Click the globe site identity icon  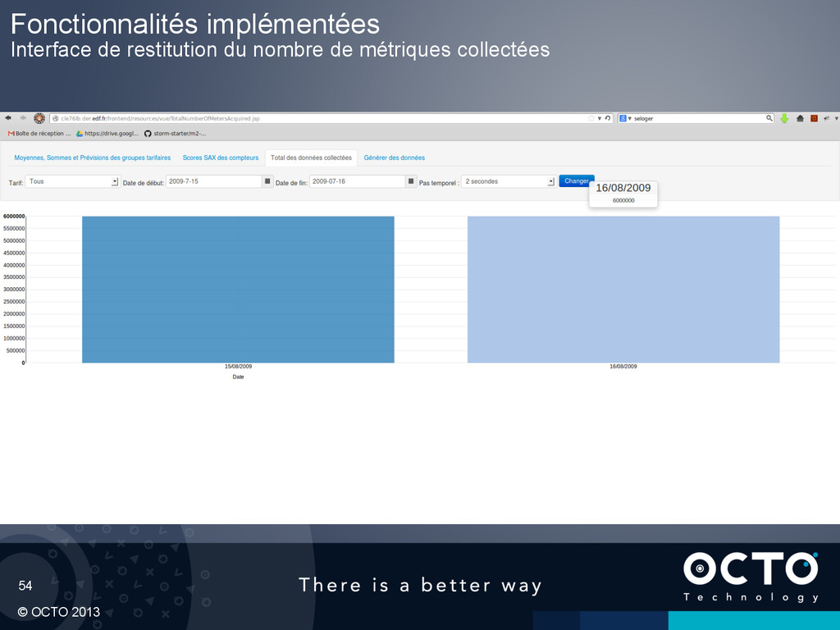pyautogui.click(x=55, y=118)
